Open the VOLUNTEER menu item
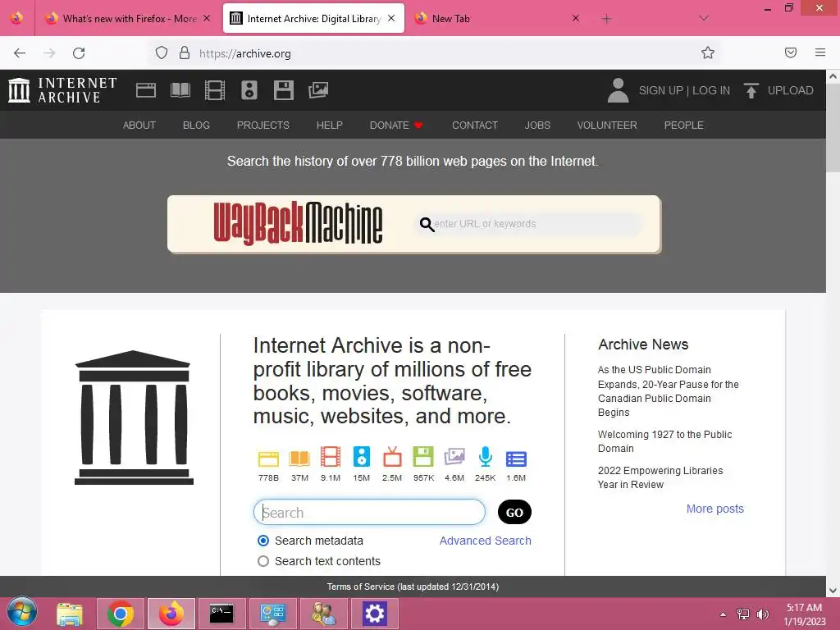Image resolution: width=840 pixels, height=630 pixels. click(607, 125)
